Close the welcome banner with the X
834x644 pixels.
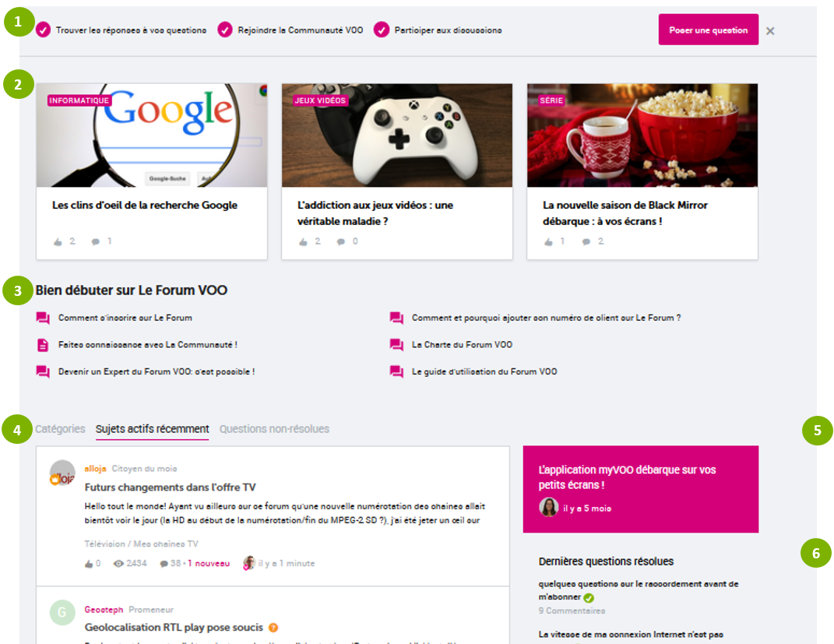pyautogui.click(x=769, y=31)
